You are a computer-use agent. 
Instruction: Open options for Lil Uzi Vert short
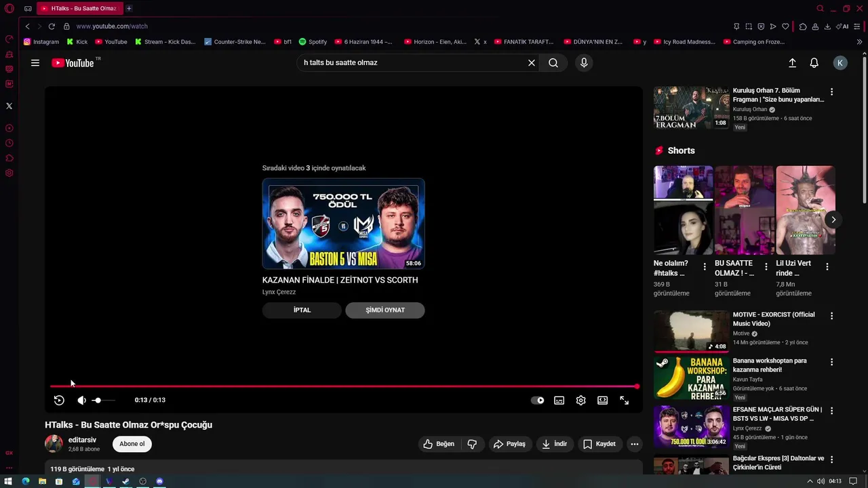(x=827, y=267)
